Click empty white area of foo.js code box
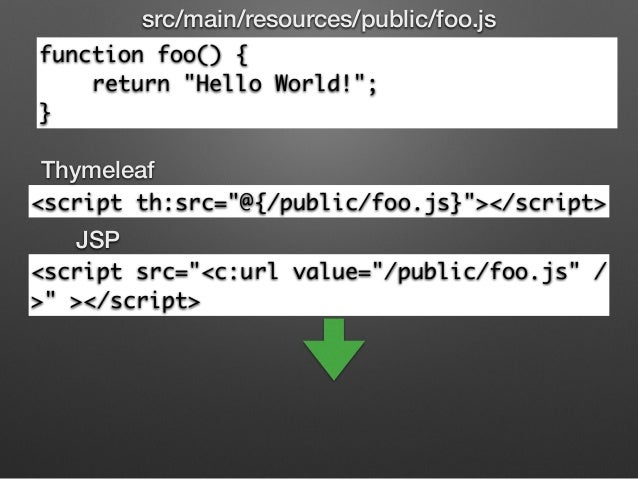638x479 pixels. point(496,83)
